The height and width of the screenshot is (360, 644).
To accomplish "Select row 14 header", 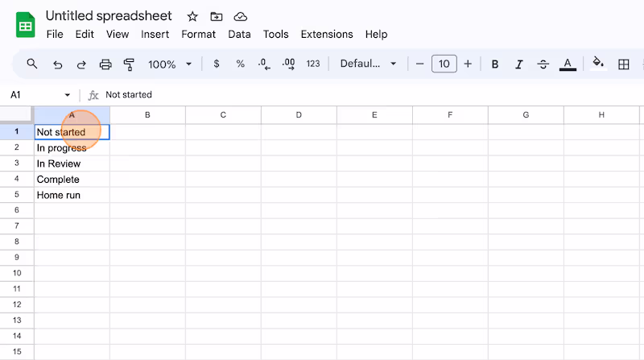I will coord(17,336).
